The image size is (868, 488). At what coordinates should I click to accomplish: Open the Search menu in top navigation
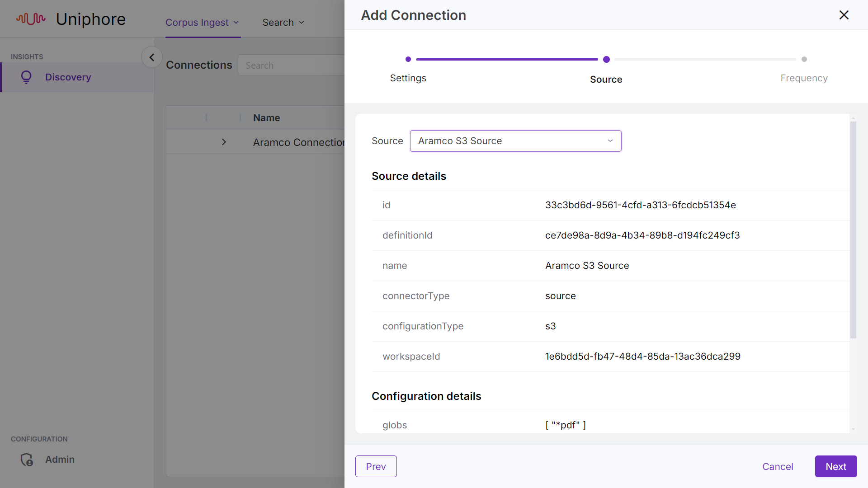283,23
